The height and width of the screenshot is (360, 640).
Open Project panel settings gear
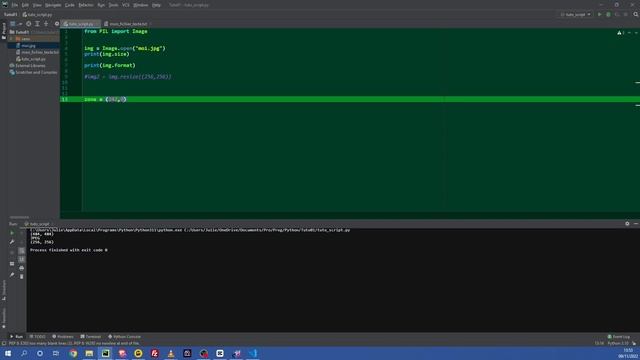tap(57, 24)
